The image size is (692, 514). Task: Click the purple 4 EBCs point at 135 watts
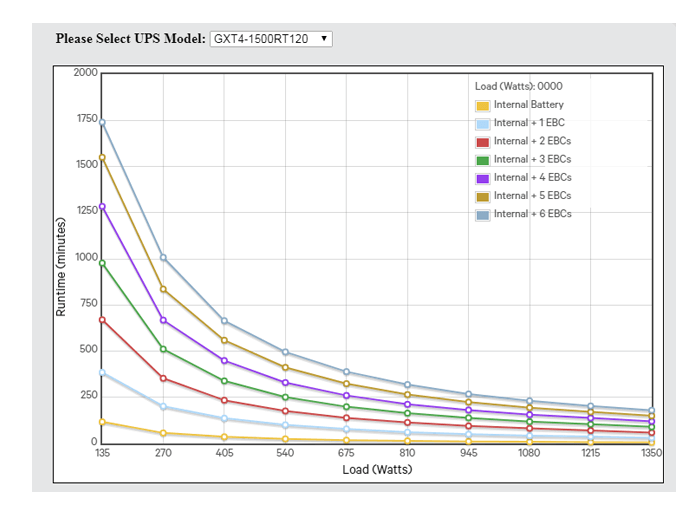click(x=102, y=207)
